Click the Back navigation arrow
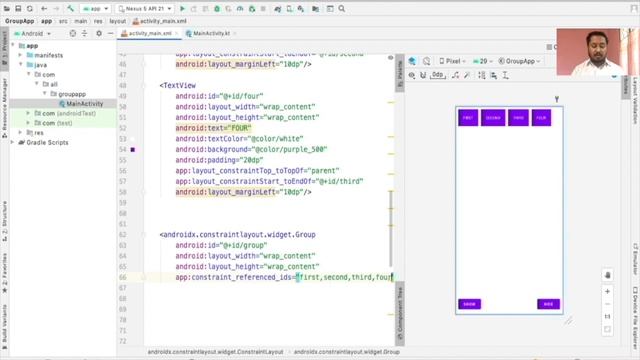The image size is (640, 360). [x=44, y=9]
